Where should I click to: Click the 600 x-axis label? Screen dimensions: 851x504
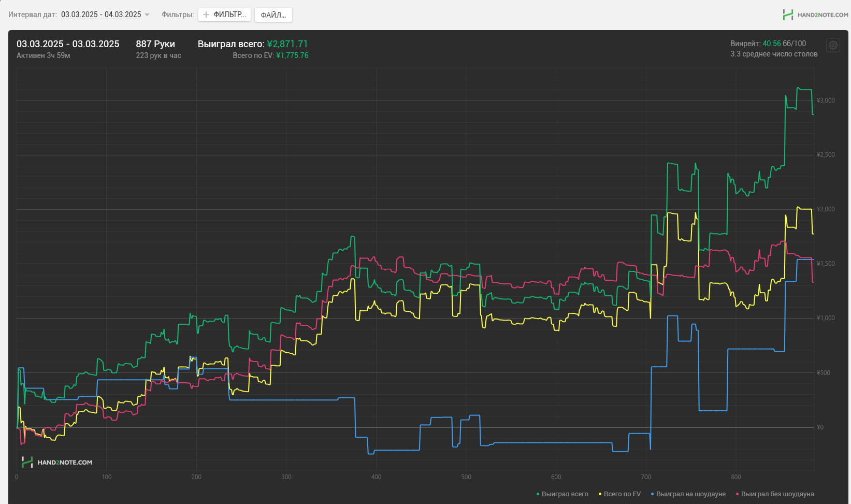[x=556, y=477]
